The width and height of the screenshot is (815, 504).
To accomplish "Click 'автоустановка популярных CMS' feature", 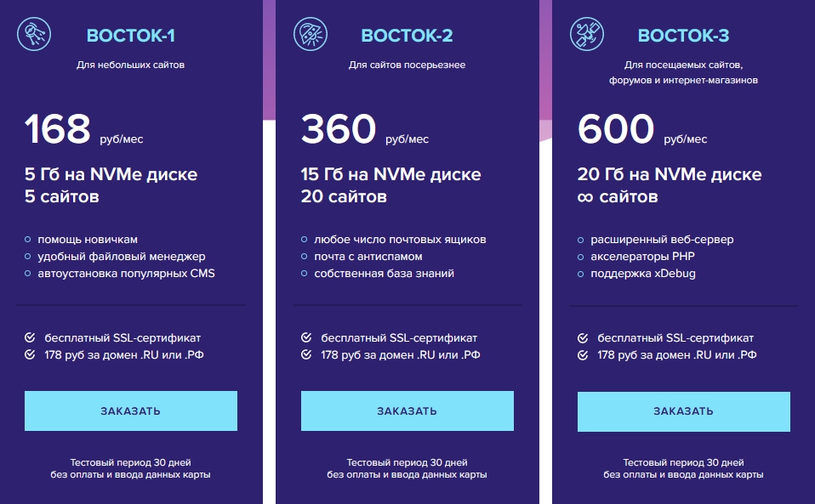I will (x=126, y=274).
